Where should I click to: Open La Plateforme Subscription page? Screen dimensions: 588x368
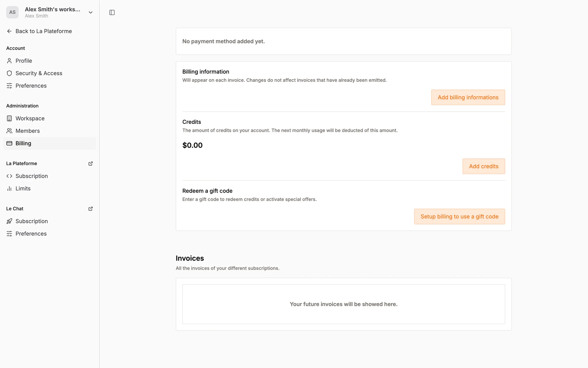click(x=32, y=176)
